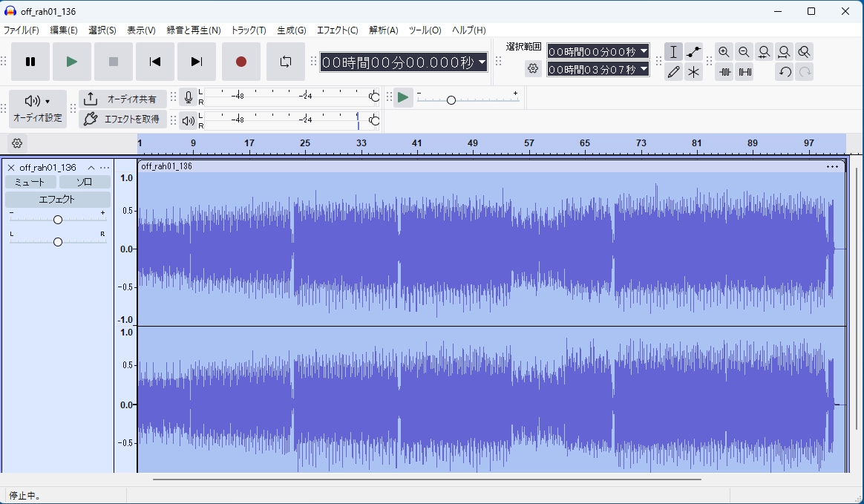Solo the track using ソロ button
This screenshot has height=504, width=864.
(85, 182)
